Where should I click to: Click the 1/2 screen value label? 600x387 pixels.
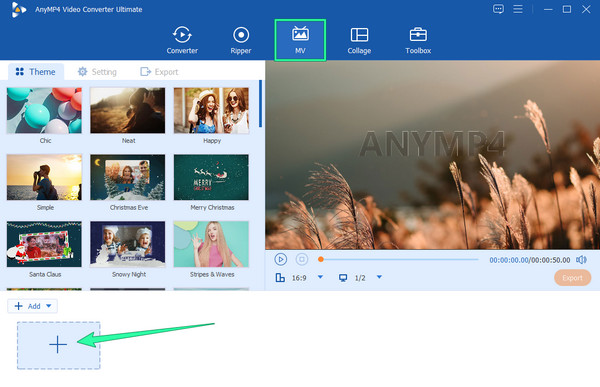(x=360, y=278)
